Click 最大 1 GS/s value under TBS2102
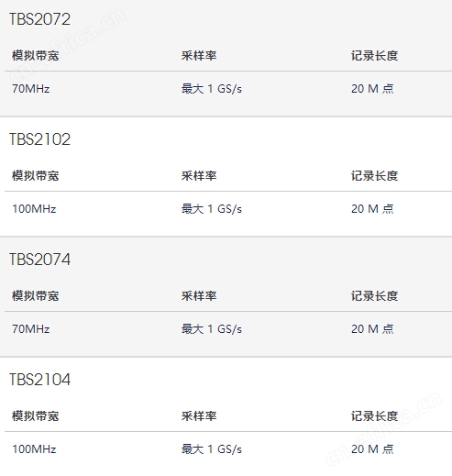This screenshot has width=452, height=476. click(x=212, y=209)
